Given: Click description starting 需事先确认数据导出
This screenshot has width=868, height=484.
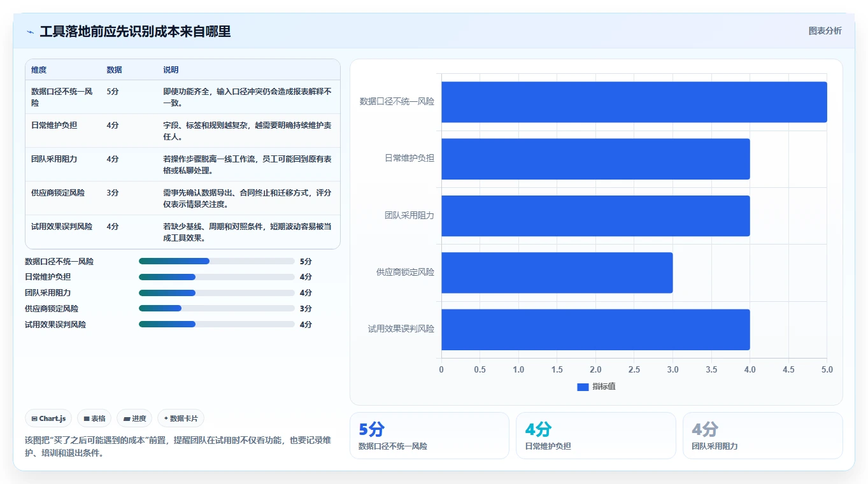Looking at the screenshot, I should coord(248,198).
